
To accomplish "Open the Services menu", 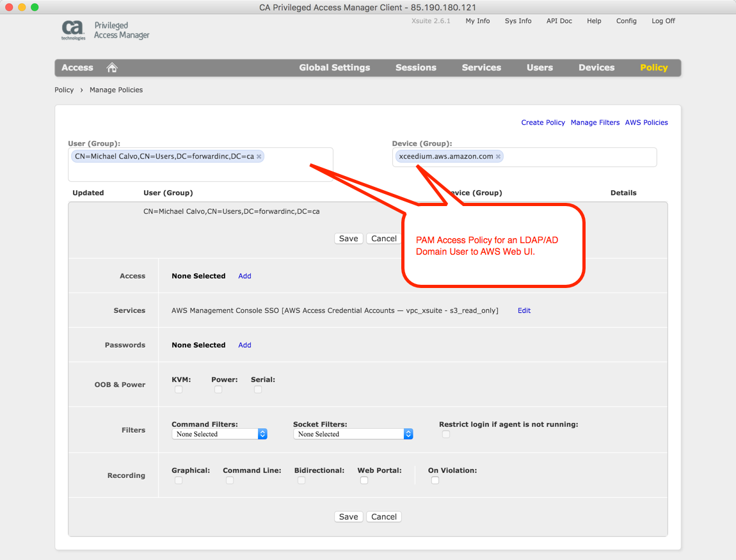I will tap(481, 68).
